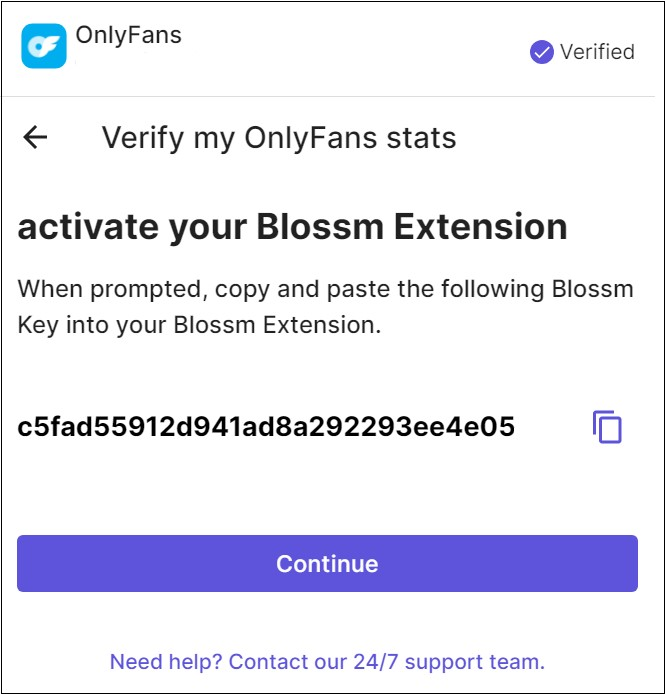Go back using the left arrow

[35, 137]
